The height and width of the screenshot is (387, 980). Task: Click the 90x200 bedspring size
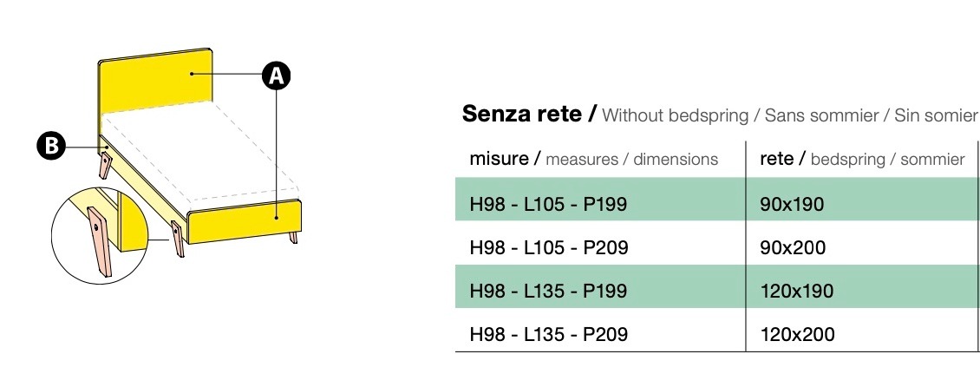coord(792,248)
